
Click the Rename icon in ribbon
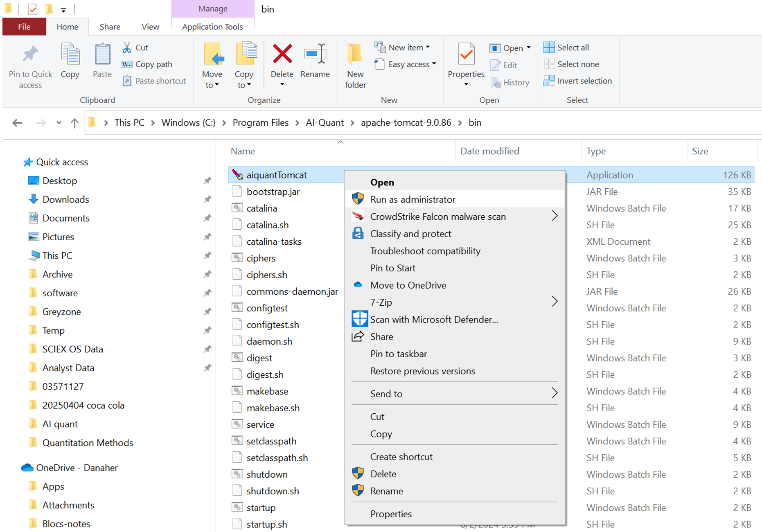[315, 55]
